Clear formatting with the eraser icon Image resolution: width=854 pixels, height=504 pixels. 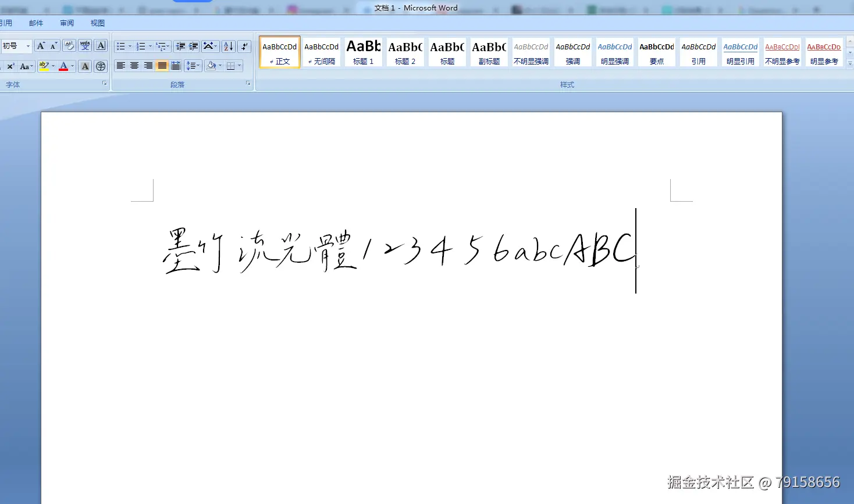click(x=69, y=46)
